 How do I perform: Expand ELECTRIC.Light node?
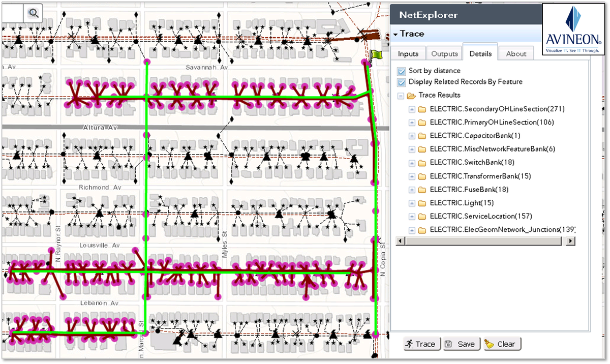412,203
